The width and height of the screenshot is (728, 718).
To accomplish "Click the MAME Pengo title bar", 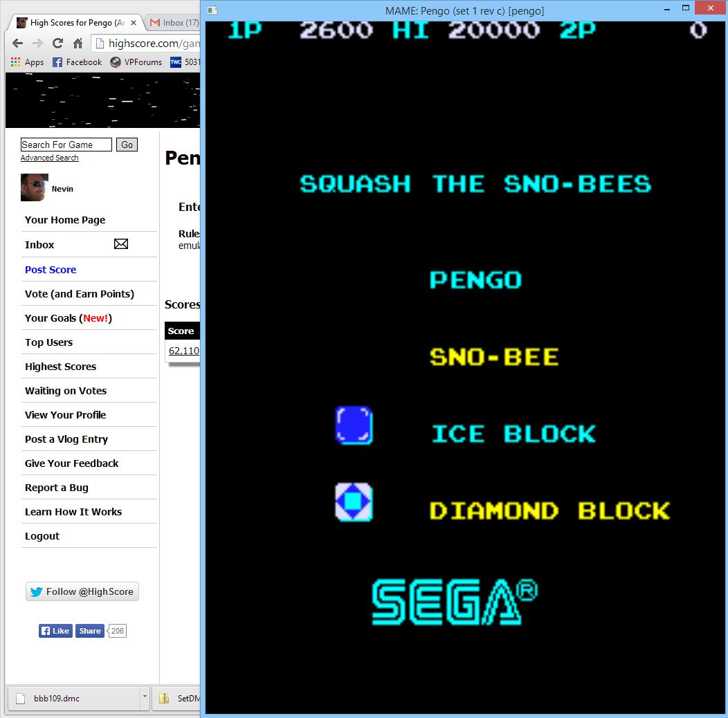I will (464, 10).
